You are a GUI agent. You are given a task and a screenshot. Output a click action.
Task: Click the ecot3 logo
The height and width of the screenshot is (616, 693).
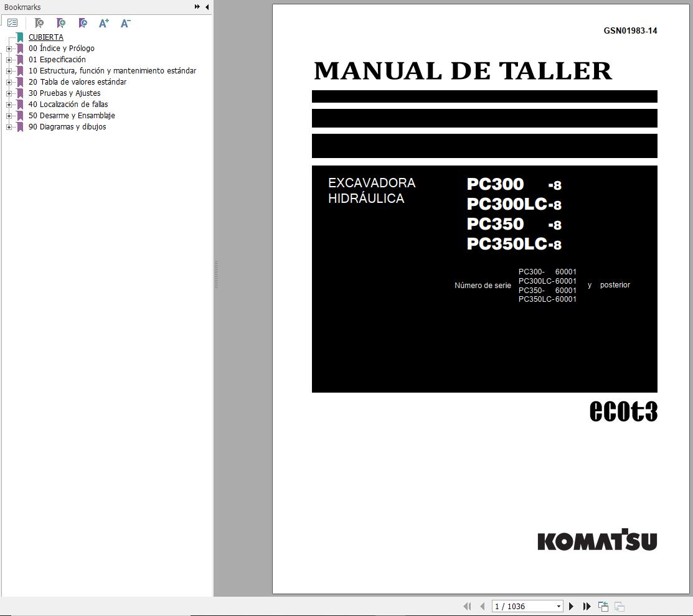[624, 411]
